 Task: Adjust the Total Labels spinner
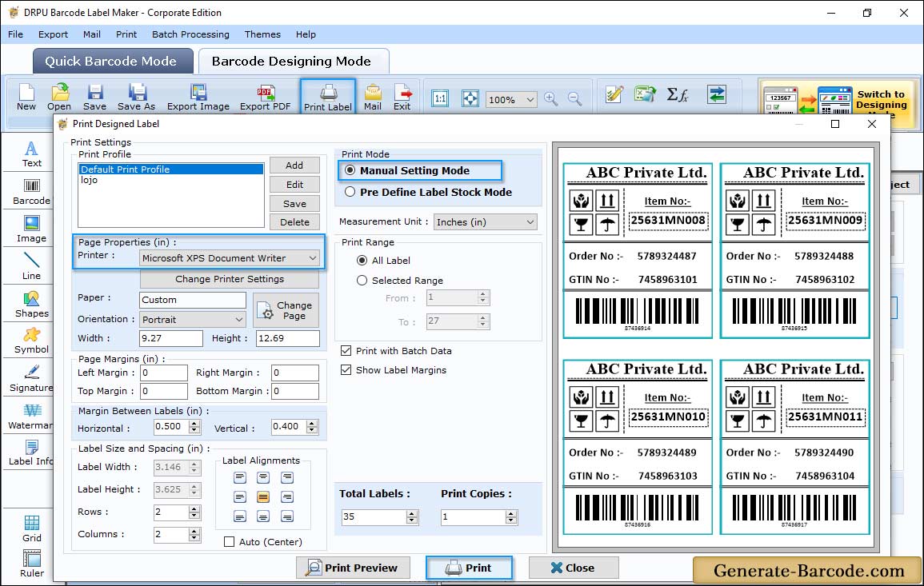click(412, 517)
